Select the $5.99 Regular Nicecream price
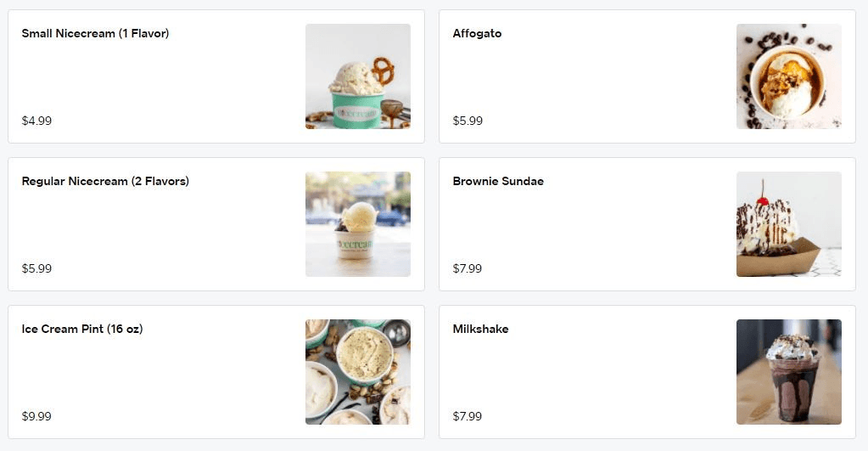The height and width of the screenshot is (451, 868). [36, 268]
